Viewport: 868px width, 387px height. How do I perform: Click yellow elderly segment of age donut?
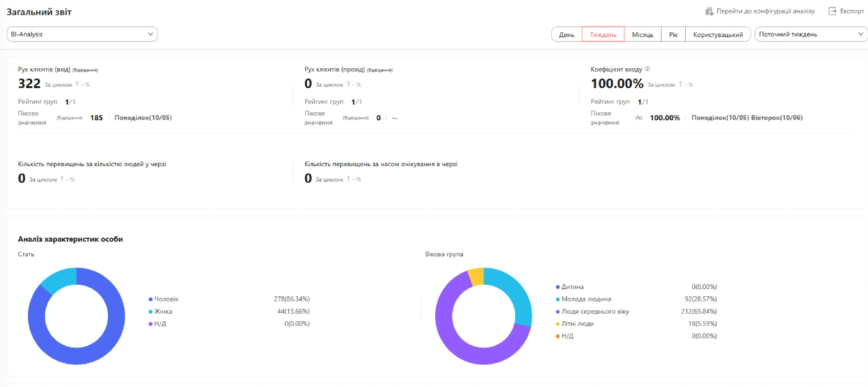coord(477,277)
